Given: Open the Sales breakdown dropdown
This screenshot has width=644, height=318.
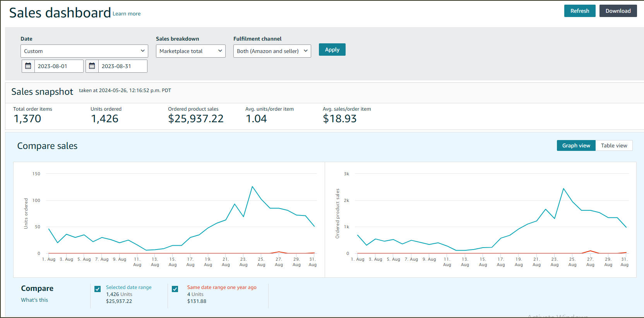Looking at the screenshot, I should (x=190, y=51).
